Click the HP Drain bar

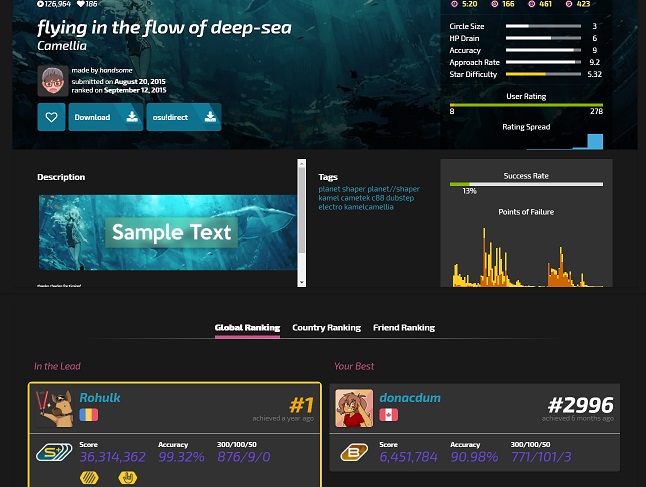point(543,38)
